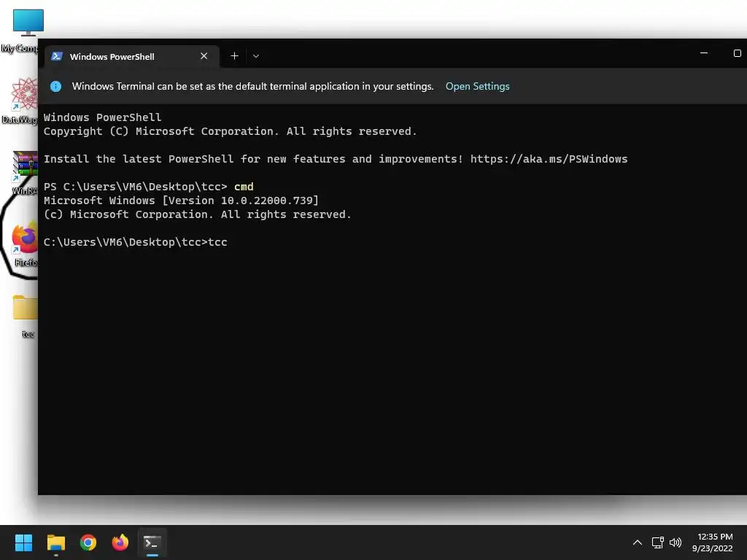Select the WinRAR desktop shortcut

pyautogui.click(x=24, y=172)
